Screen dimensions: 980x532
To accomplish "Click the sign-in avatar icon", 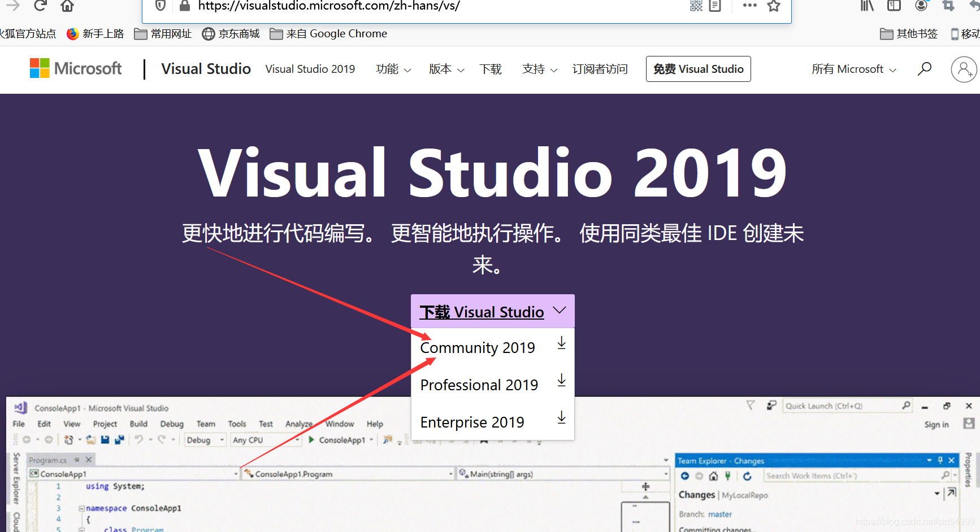I will click(964, 69).
